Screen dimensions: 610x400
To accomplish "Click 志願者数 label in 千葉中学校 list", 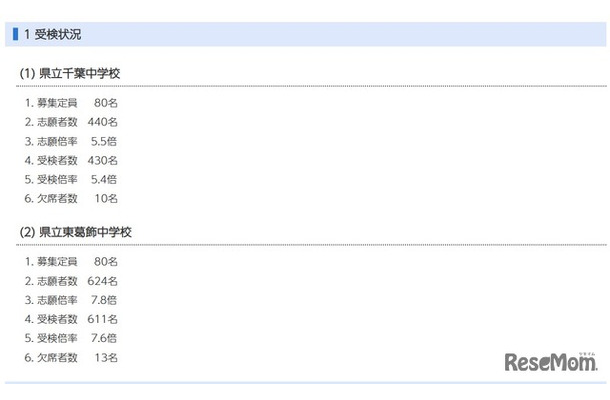I will click(58, 122).
